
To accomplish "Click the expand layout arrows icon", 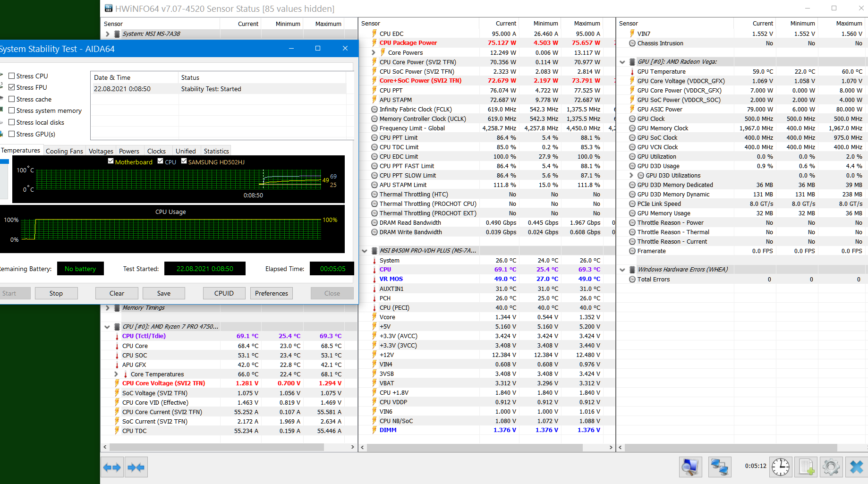I will (x=112, y=467).
